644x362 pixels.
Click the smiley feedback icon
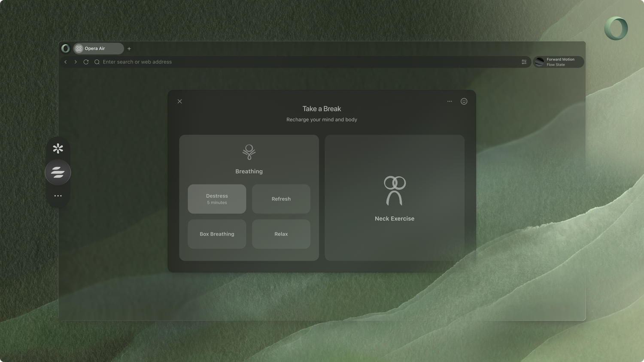coord(464,101)
